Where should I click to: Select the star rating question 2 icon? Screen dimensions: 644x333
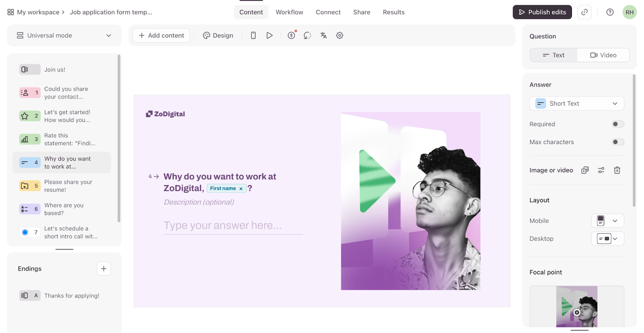point(30,116)
